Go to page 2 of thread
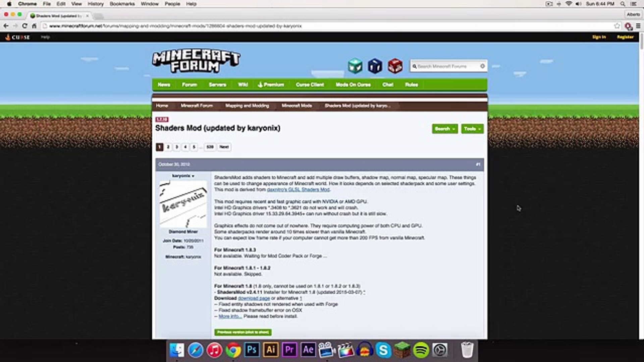Image resolution: width=644 pixels, height=362 pixels. [168, 147]
